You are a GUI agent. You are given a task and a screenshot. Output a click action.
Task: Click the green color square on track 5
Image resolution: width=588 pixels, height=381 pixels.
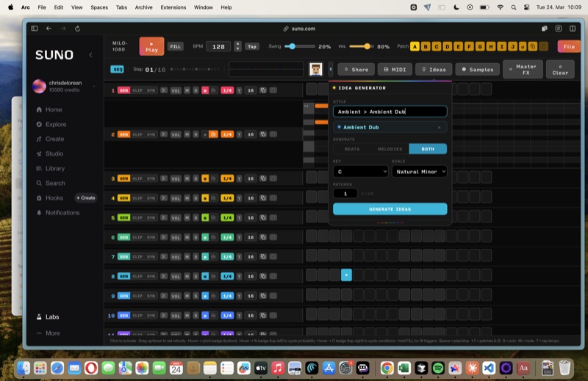[205, 217]
